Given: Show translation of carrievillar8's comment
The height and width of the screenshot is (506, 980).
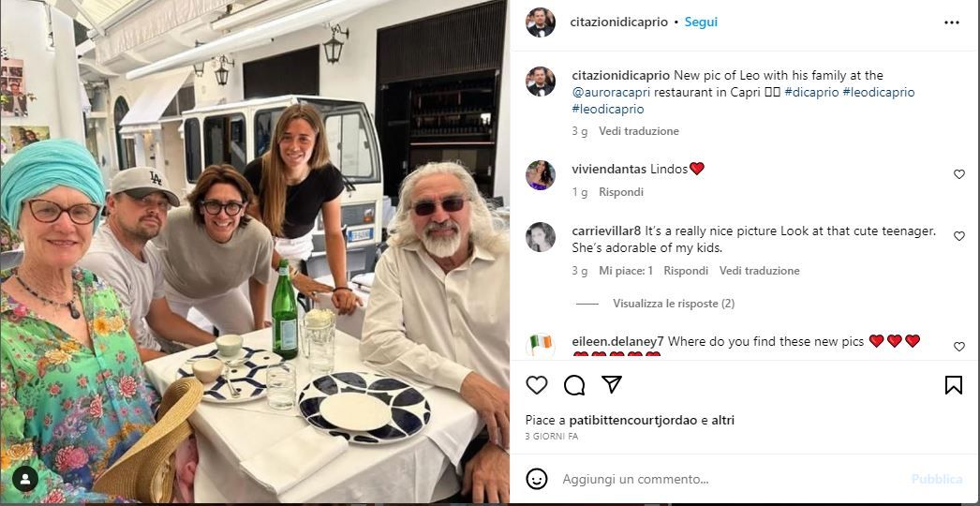Looking at the screenshot, I should [x=759, y=271].
